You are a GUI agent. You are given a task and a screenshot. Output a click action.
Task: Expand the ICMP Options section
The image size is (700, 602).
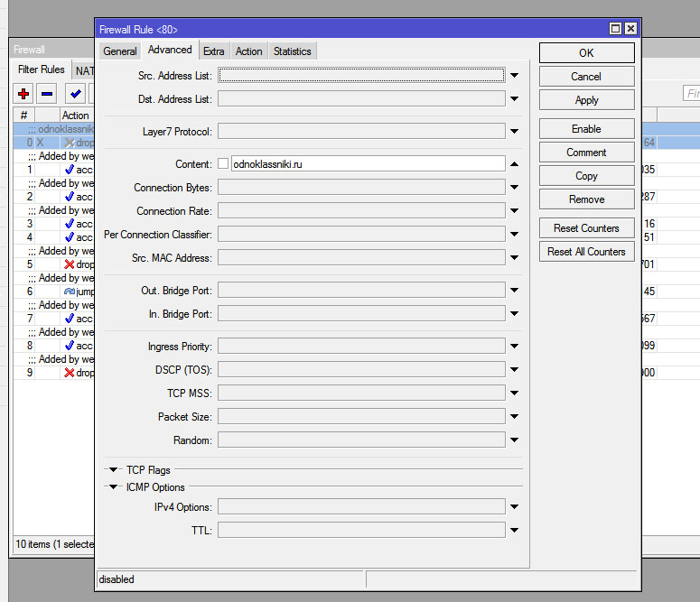click(x=114, y=487)
